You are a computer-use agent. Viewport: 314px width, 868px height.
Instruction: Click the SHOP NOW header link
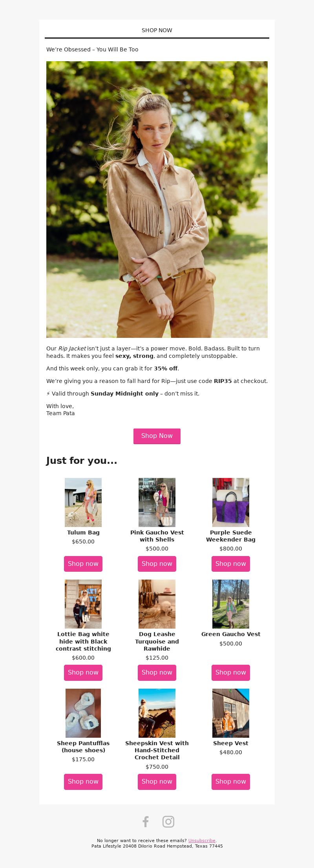coord(157,30)
